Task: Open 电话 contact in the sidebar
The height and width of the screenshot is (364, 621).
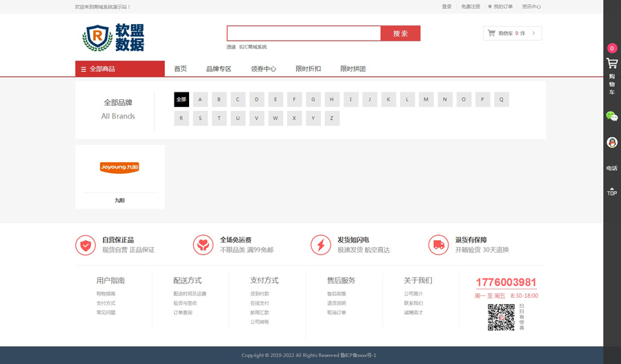Action: point(611,168)
